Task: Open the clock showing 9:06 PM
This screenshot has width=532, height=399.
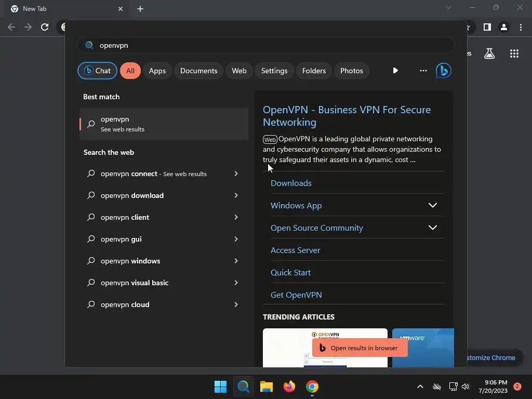Action: [493, 387]
